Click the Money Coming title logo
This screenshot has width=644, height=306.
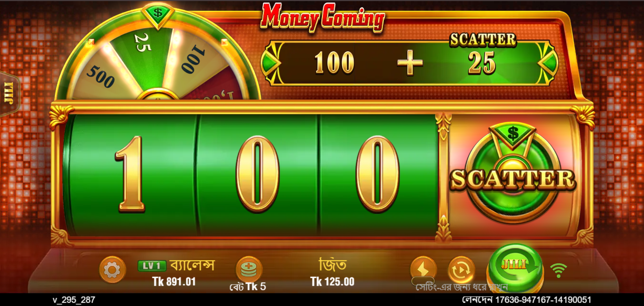[x=323, y=17]
